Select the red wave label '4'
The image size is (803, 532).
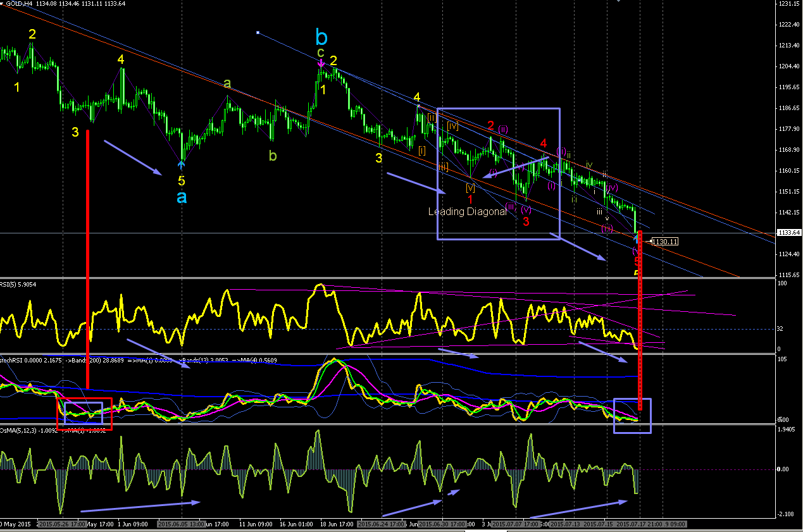click(543, 144)
